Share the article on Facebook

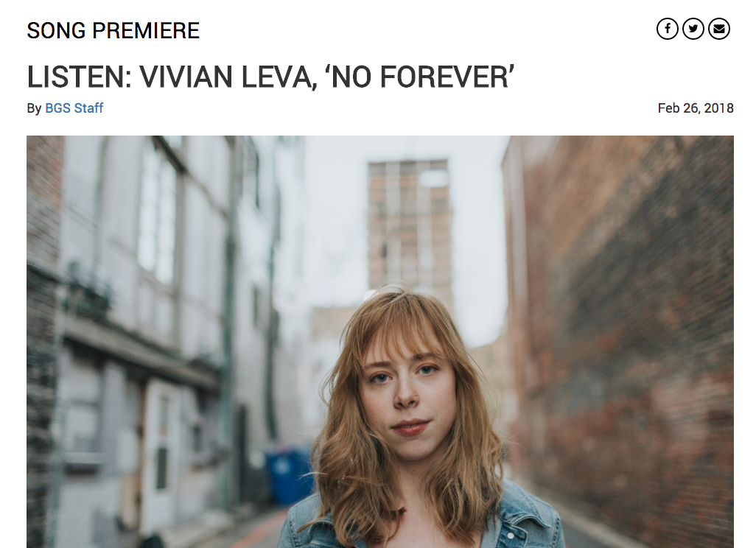point(668,29)
